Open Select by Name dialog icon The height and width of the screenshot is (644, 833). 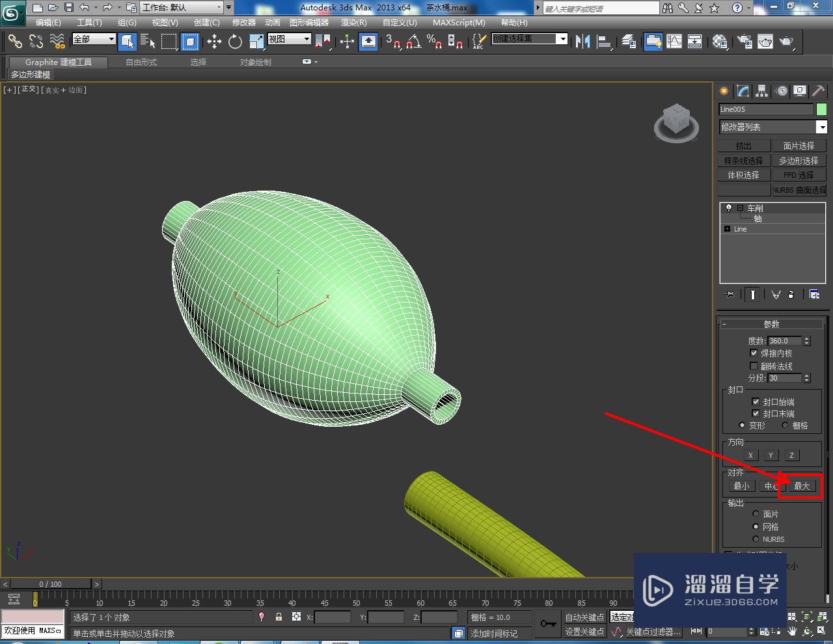point(148,42)
